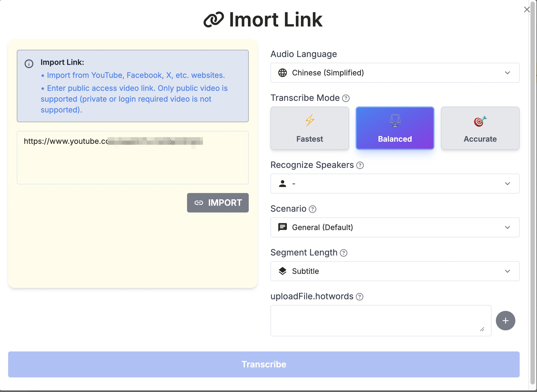Click the IMPORT button

[x=218, y=203]
